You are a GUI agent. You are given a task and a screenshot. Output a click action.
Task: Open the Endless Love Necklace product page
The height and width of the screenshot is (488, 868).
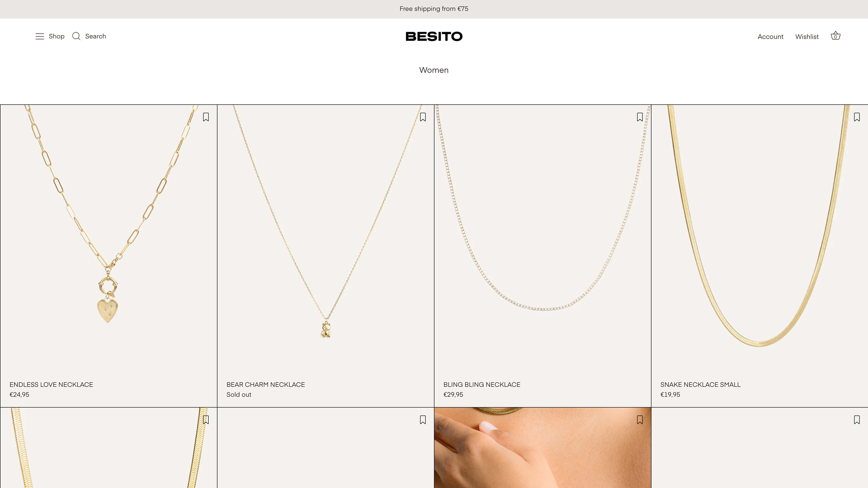coord(51,384)
